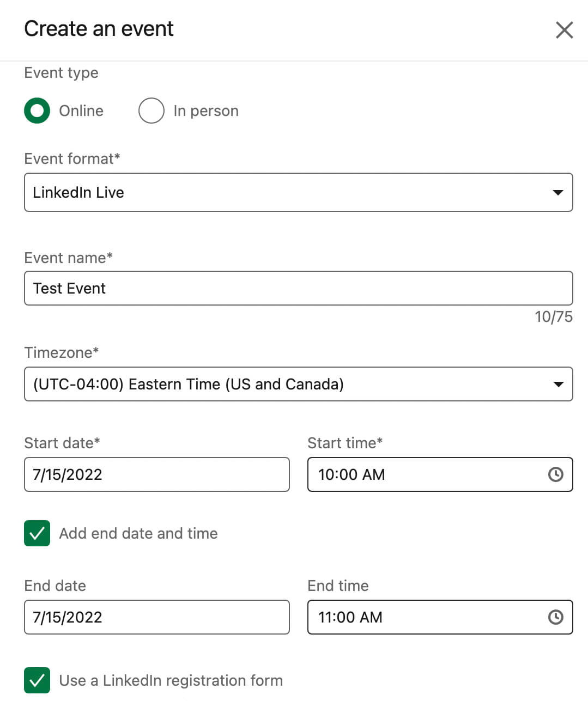
Task: Click the End time field showing 11:00 AM
Action: coord(440,617)
